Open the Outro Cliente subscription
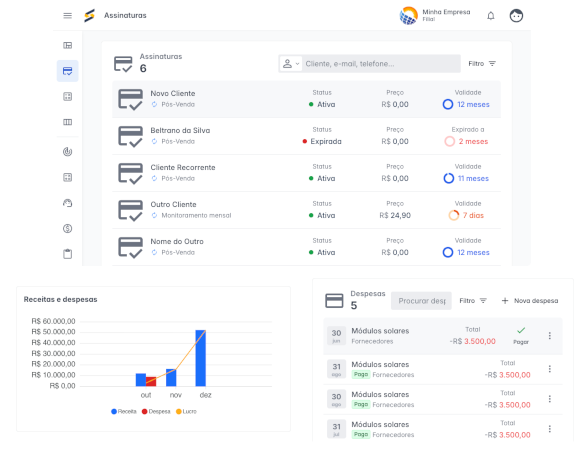The width and height of the screenshot is (584, 451). [307, 210]
